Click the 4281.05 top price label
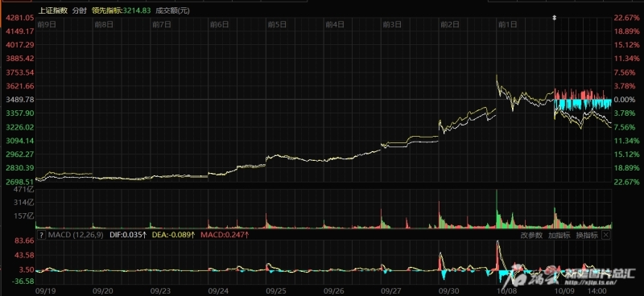Screen dimensions: 644x296 tap(19, 18)
